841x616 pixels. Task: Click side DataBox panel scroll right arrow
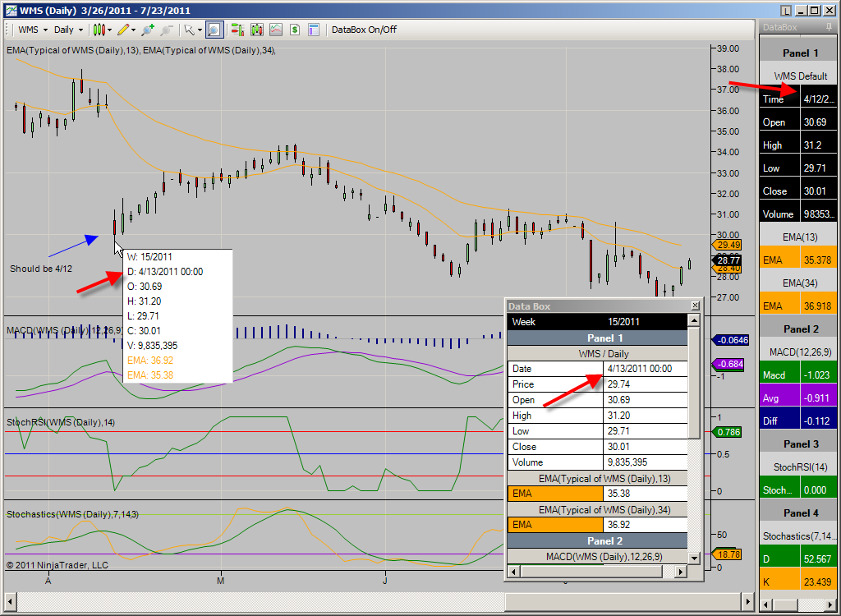(831, 605)
